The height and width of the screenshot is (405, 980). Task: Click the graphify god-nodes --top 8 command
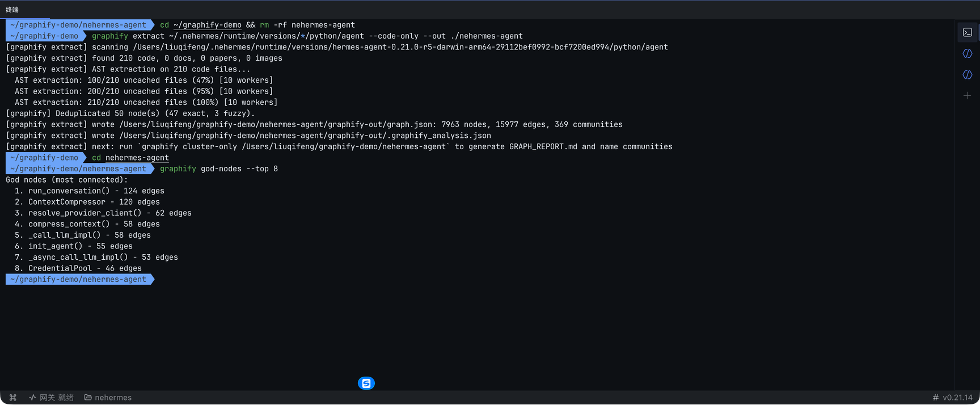tap(219, 169)
